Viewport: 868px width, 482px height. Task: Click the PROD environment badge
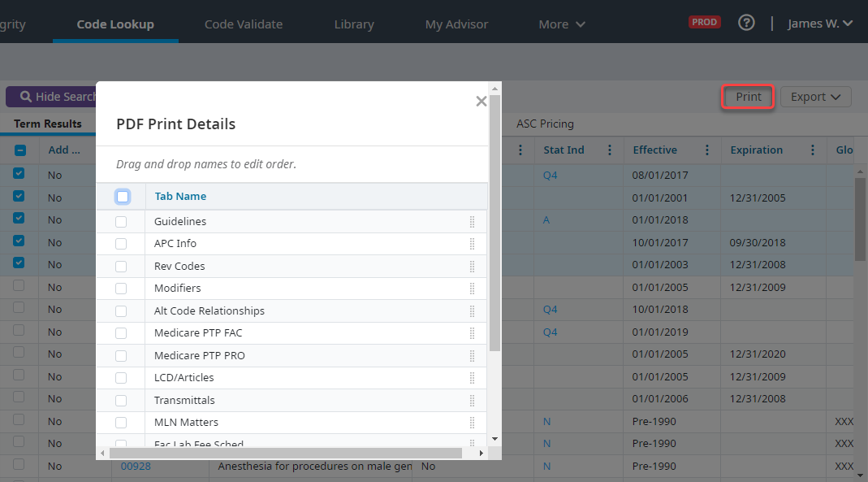[x=703, y=22]
